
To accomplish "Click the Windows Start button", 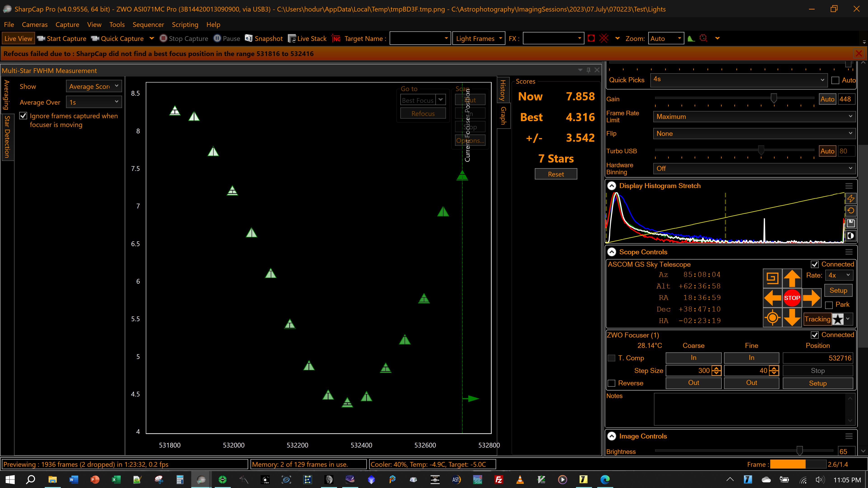I will tap(10, 480).
